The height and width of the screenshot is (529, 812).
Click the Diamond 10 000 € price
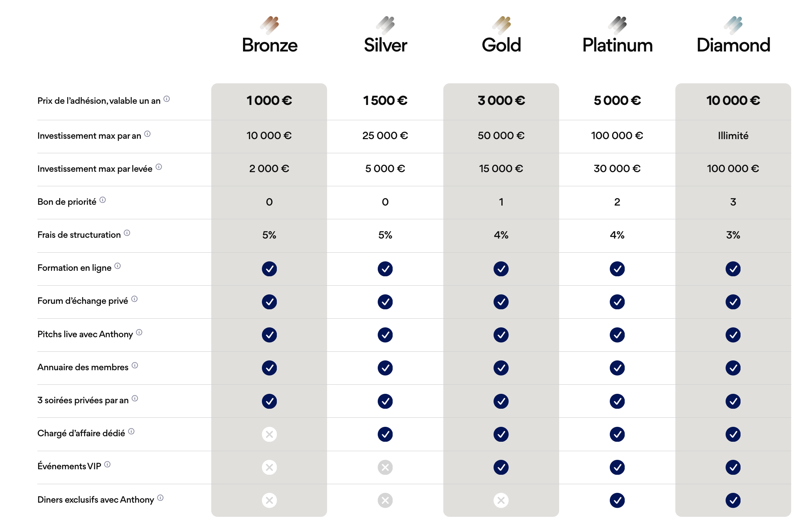click(x=733, y=101)
